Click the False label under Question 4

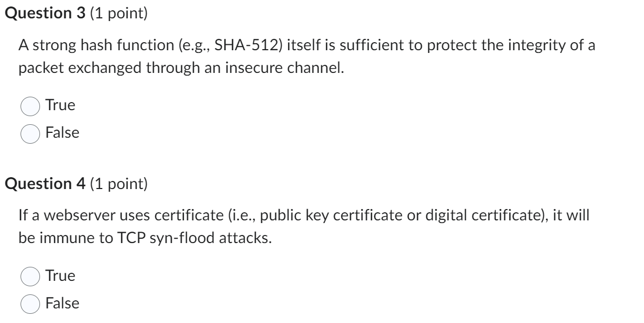coord(64,302)
